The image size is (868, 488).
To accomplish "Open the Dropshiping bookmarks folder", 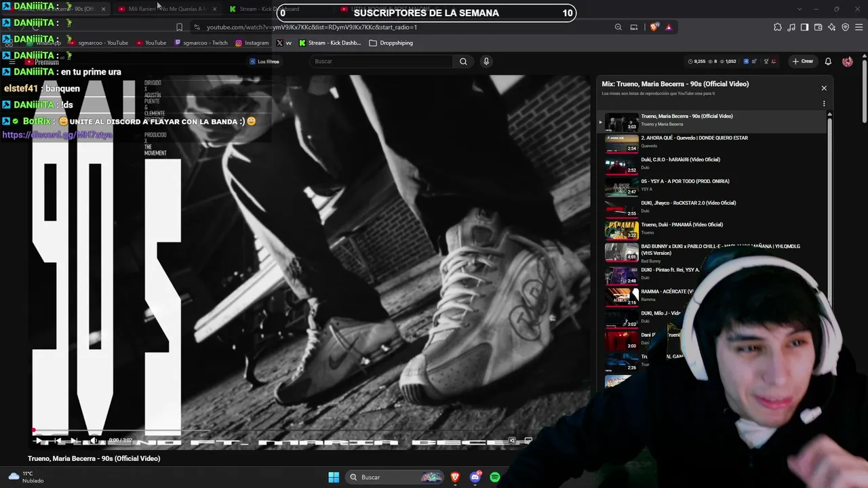I will 391,43.
